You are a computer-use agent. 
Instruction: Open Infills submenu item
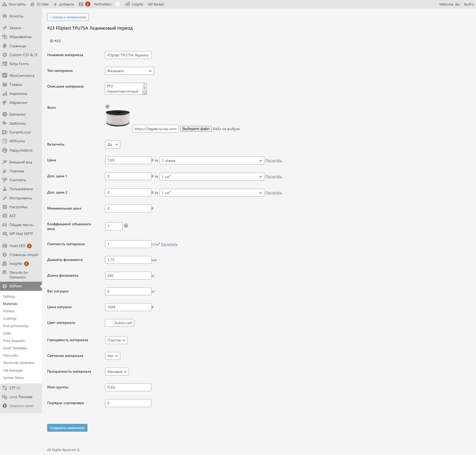pyautogui.click(x=7, y=333)
